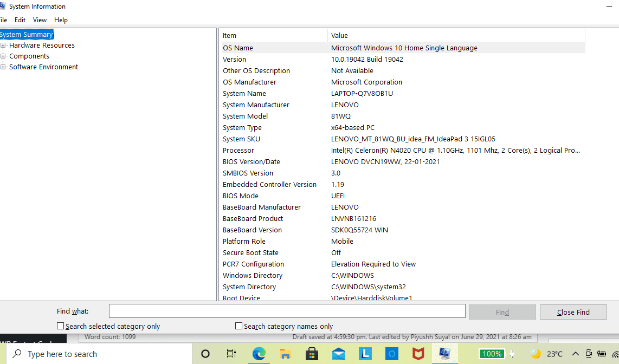Expand the Hardware Resources node
This screenshot has height=364, width=619.
pyautogui.click(x=3, y=45)
